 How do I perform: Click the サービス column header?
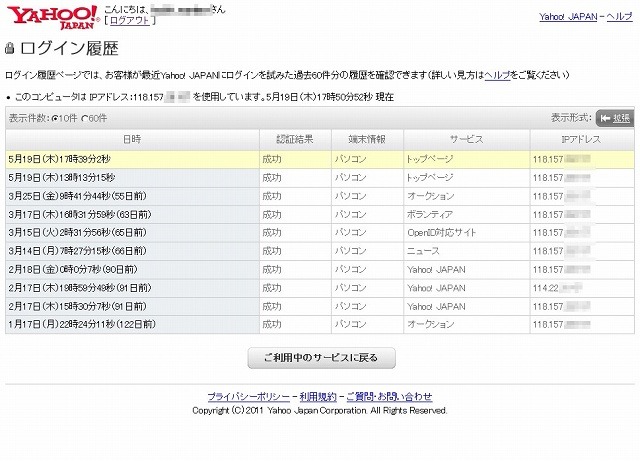[x=467, y=140]
